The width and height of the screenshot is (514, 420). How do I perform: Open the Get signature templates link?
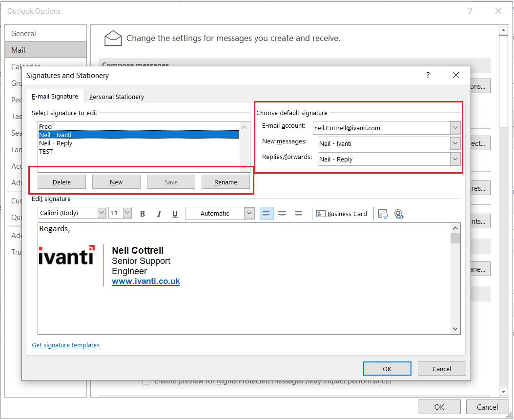pyautogui.click(x=65, y=345)
